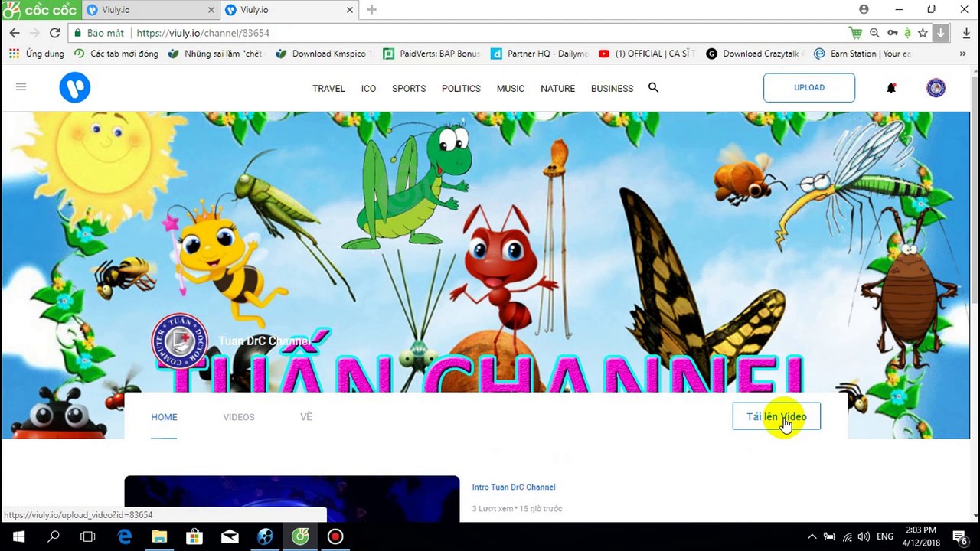Screen dimensions: 980x551
Task: Show hidden system tray icons
Action: click(x=812, y=536)
